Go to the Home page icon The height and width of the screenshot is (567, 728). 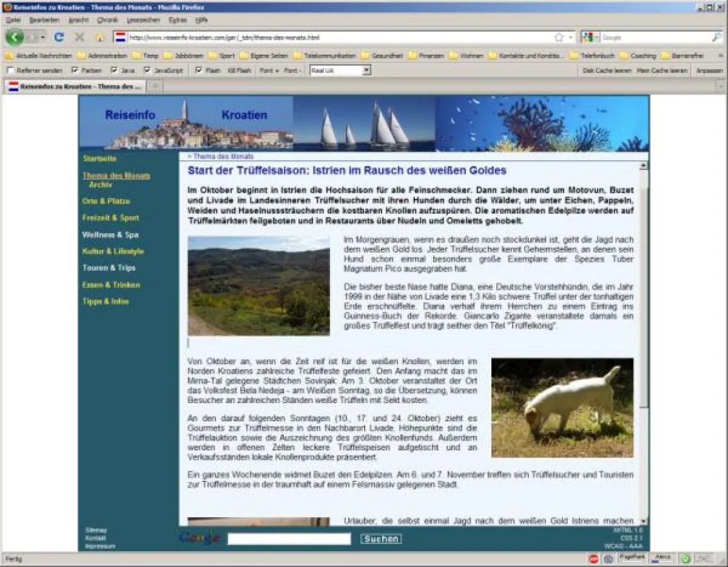click(99, 37)
